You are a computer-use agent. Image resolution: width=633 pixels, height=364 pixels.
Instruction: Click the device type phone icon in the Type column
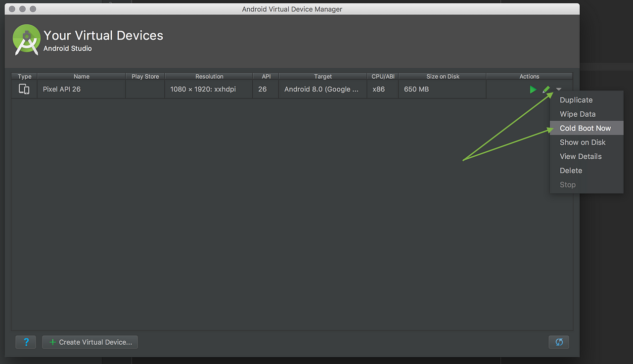[24, 90]
